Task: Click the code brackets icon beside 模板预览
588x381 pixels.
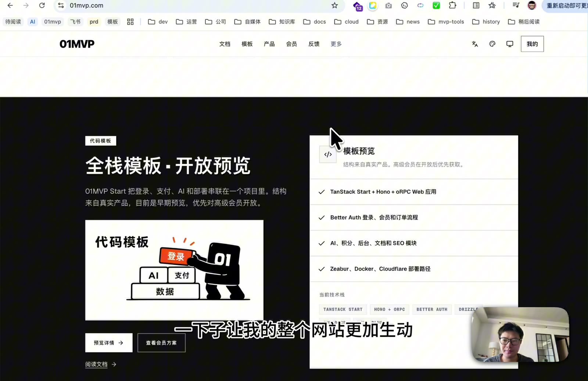Action: [328, 154]
